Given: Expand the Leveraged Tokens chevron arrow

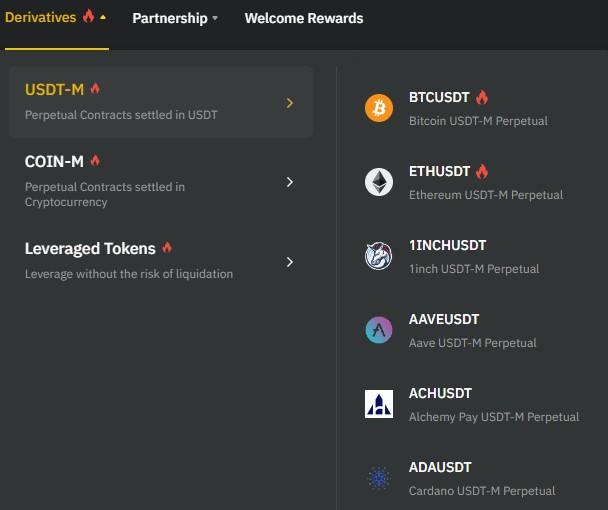Looking at the screenshot, I should pyautogui.click(x=290, y=262).
